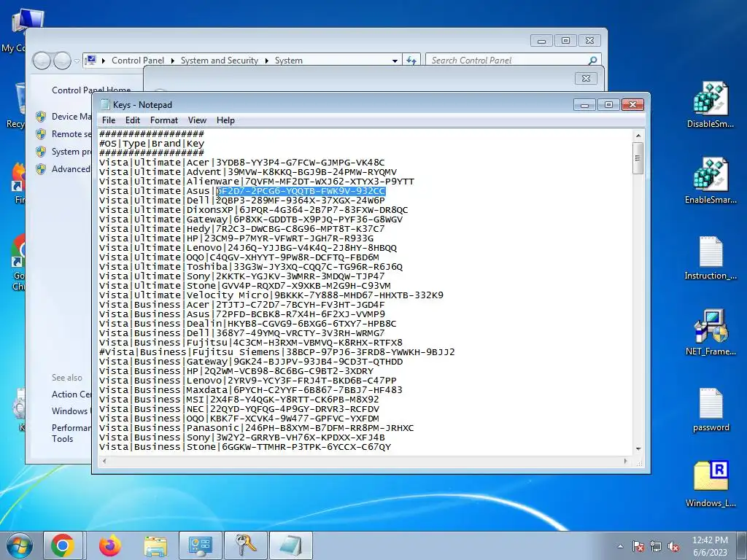This screenshot has width=747, height=560.
Task: Click the shield icon beside Remote settings
Action: tap(41, 134)
